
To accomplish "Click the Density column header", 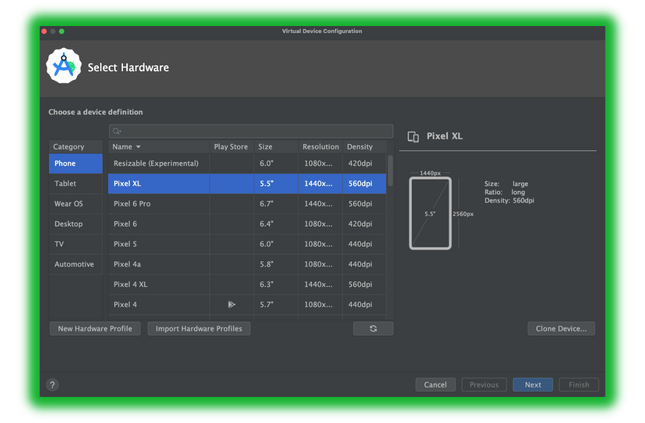I will click(360, 147).
